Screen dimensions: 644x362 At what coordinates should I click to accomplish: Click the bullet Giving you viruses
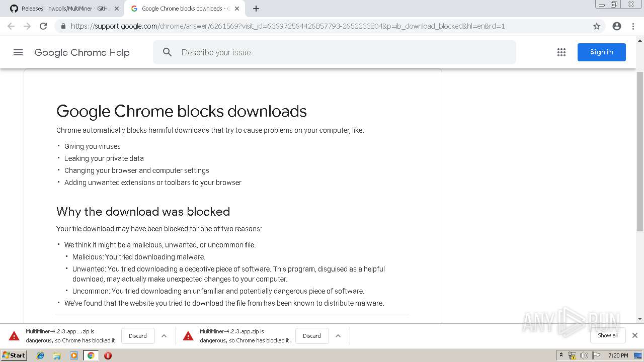[x=93, y=146]
